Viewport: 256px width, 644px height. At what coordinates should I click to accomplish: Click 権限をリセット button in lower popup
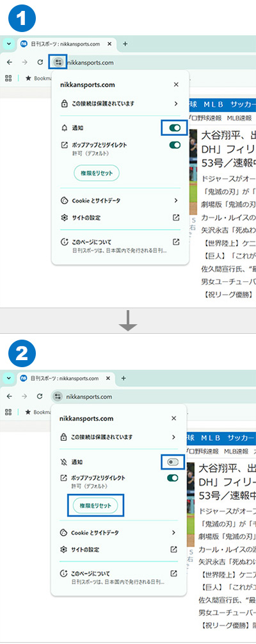95,506
